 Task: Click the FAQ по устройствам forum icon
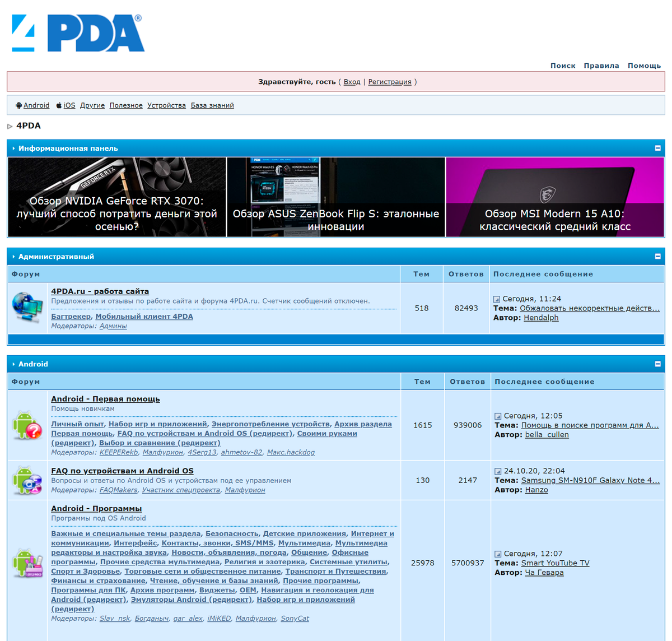click(x=27, y=480)
